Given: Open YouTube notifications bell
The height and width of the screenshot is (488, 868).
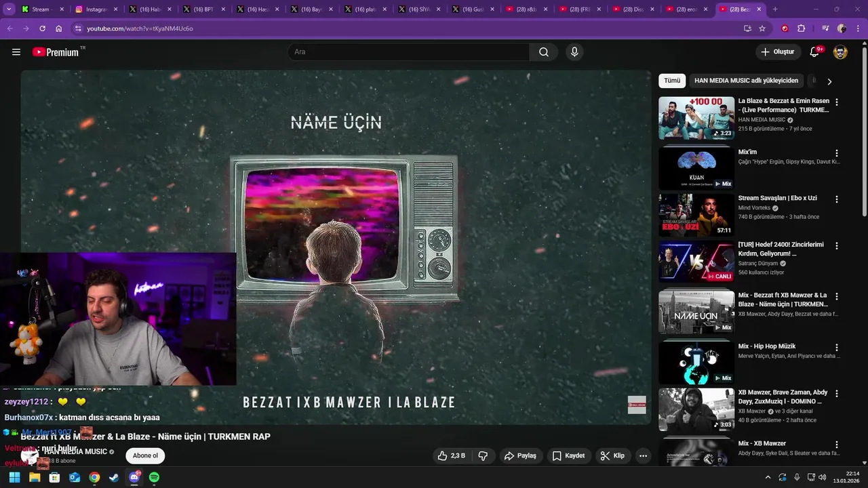Looking at the screenshot, I should tap(814, 52).
